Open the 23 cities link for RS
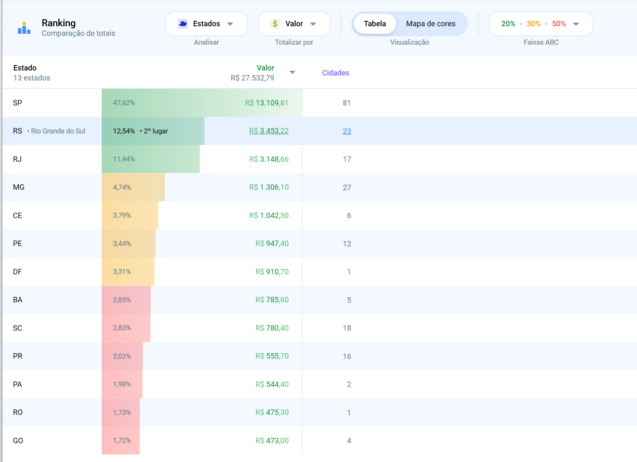 [347, 131]
